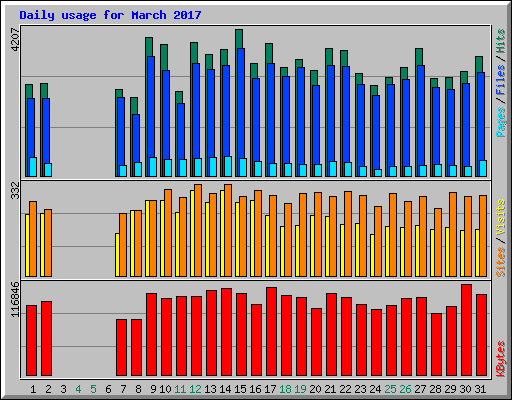
Task: Click day label 9 on the x-axis
Action: [153, 389]
